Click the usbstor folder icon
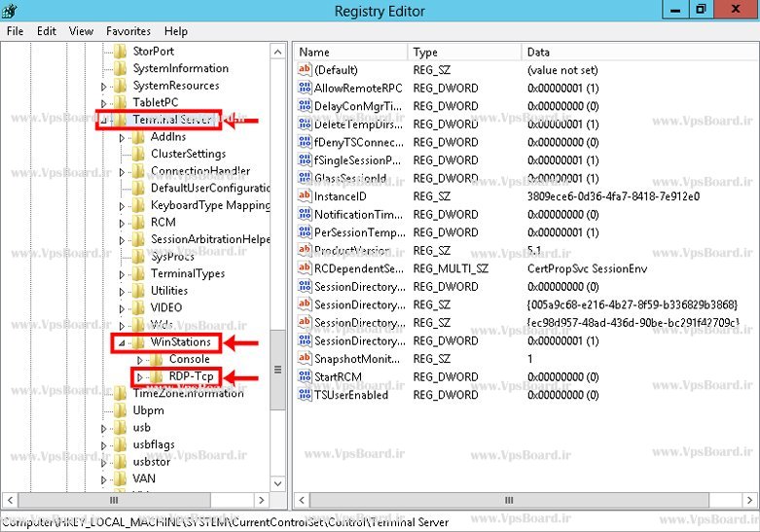This screenshot has height=532, width=760. coord(120,462)
